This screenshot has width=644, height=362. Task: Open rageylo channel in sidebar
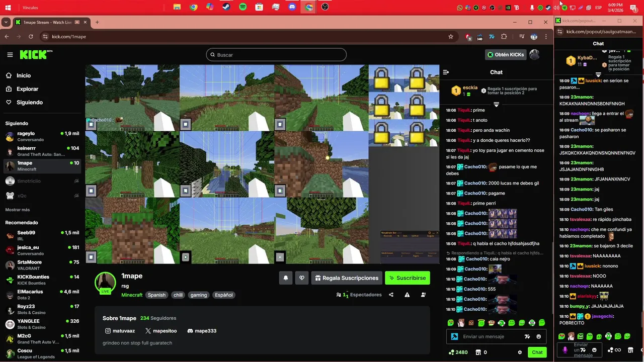coord(42,137)
